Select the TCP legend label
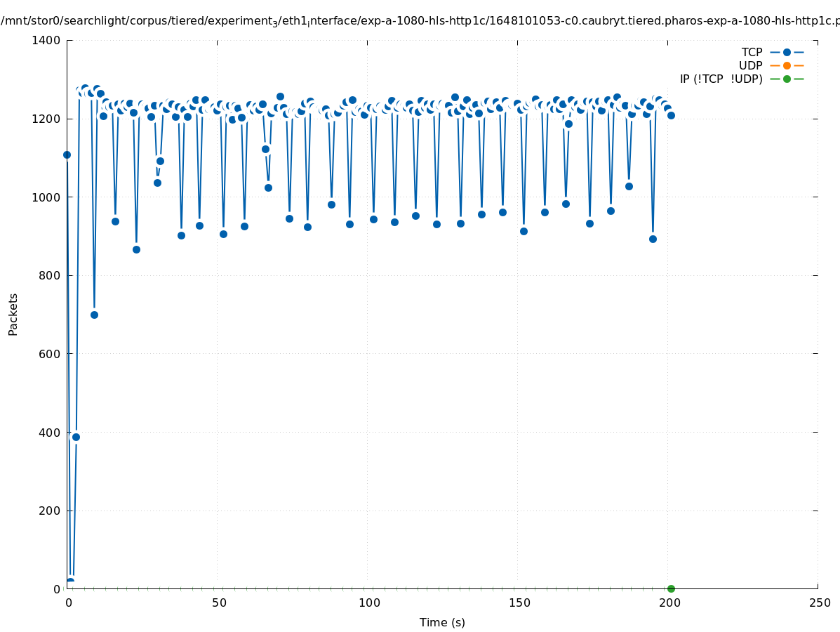The width and height of the screenshot is (840, 632). point(752,52)
